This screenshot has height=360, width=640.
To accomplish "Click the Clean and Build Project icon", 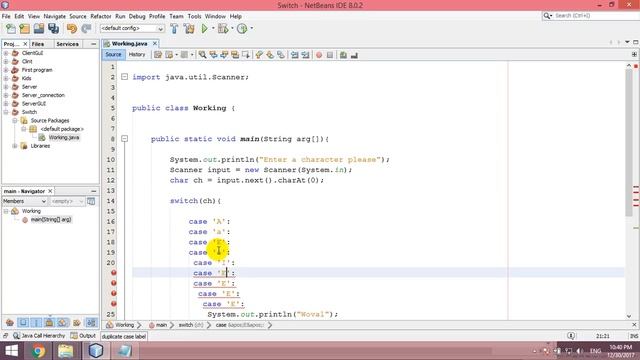I will 189,29.
